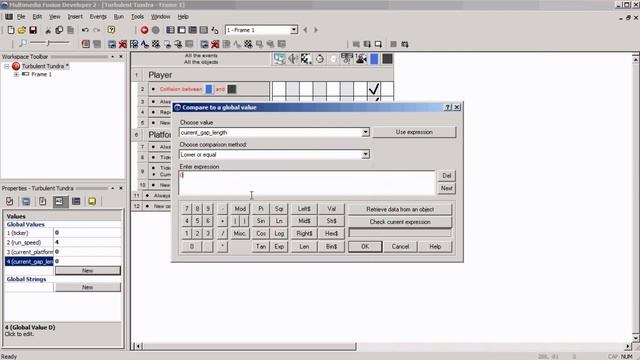Open the Tools menu

pos(137,17)
